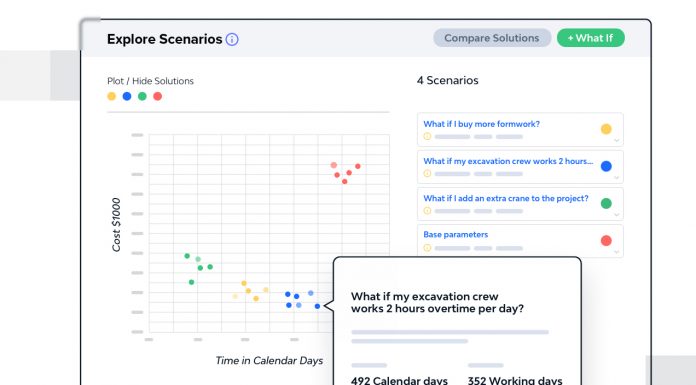The width and height of the screenshot is (696, 385).
Task: Select the topmost green point in the scatter plot
Action: 187,256
